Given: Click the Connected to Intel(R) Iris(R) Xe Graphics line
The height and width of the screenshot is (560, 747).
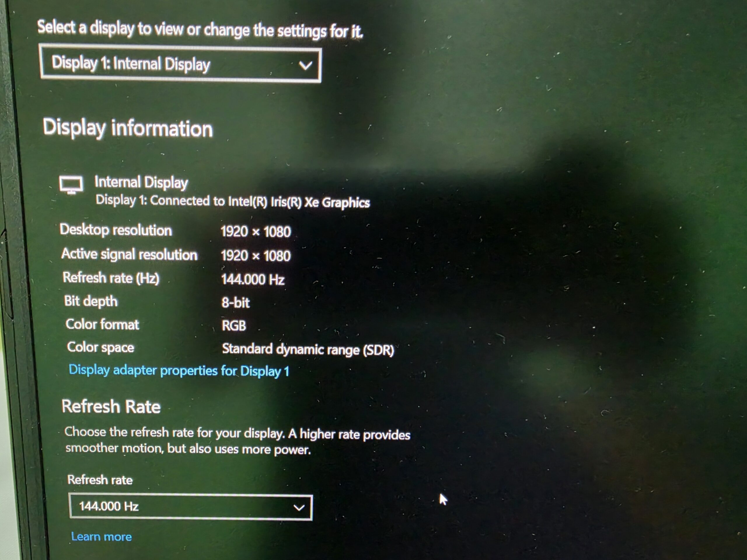Looking at the screenshot, I should (x=233, y=202).
